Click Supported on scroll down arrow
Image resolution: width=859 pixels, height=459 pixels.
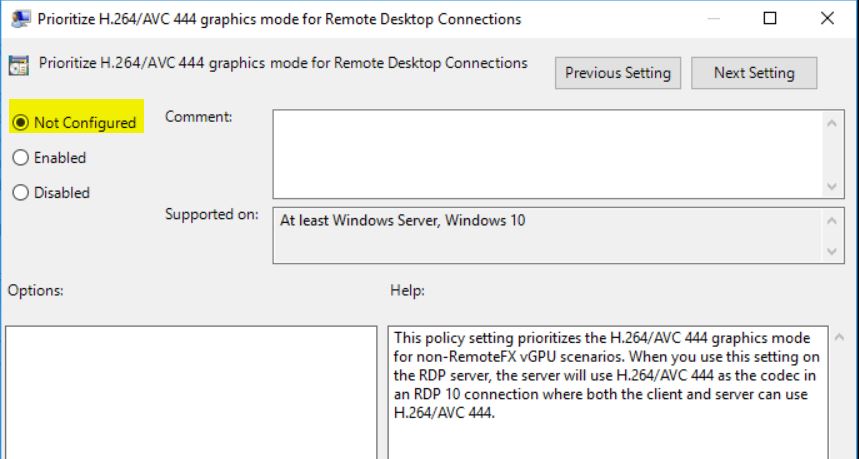pos(832,251)
